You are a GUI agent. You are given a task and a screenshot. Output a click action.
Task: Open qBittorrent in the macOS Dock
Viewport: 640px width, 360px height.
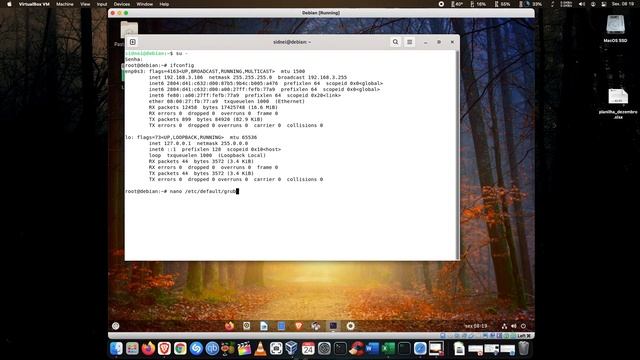tap(212, 349)
